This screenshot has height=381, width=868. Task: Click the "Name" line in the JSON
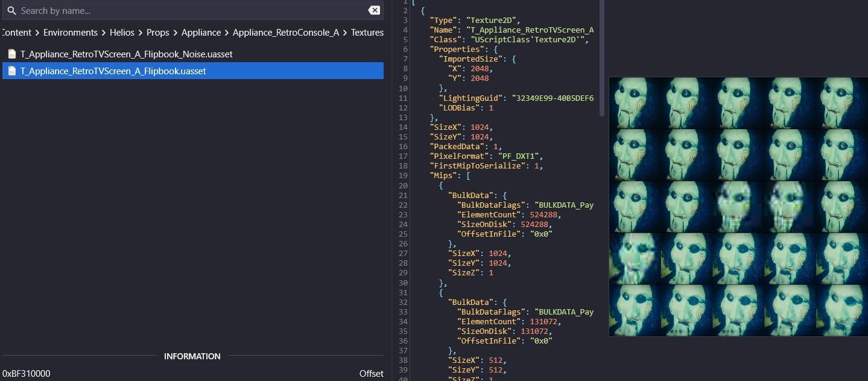point(512,30)
